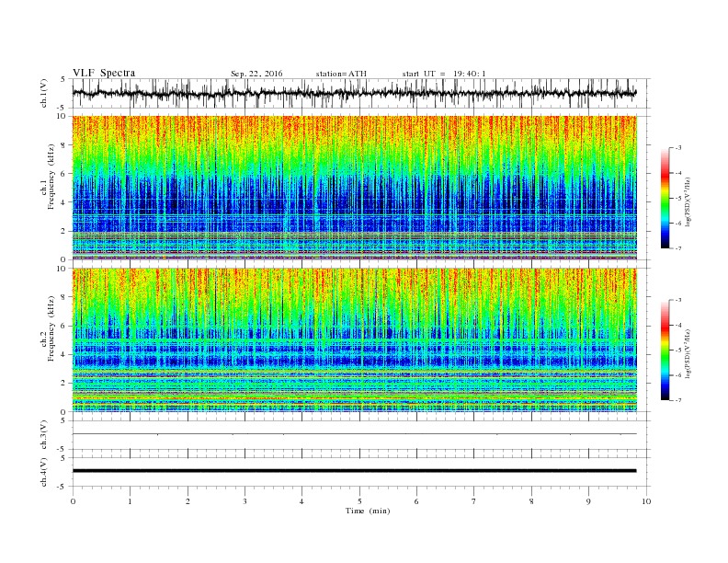Click inside the ch.2 spectrogram panel

[x=355, y=339]
